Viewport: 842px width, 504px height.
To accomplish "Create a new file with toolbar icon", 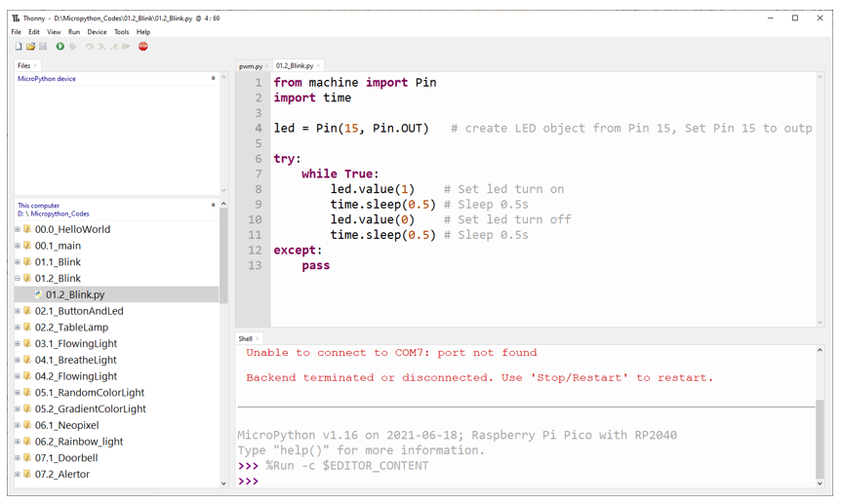I will (19, 47).
